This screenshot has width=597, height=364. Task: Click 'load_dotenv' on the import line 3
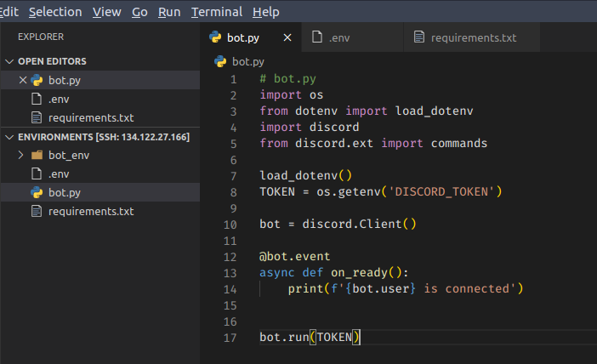[434, 111]
